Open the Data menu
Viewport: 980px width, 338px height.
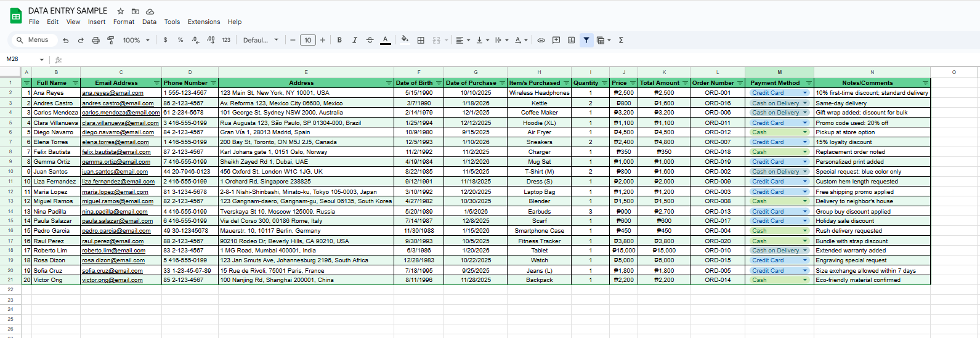click(x=149, y=22)
